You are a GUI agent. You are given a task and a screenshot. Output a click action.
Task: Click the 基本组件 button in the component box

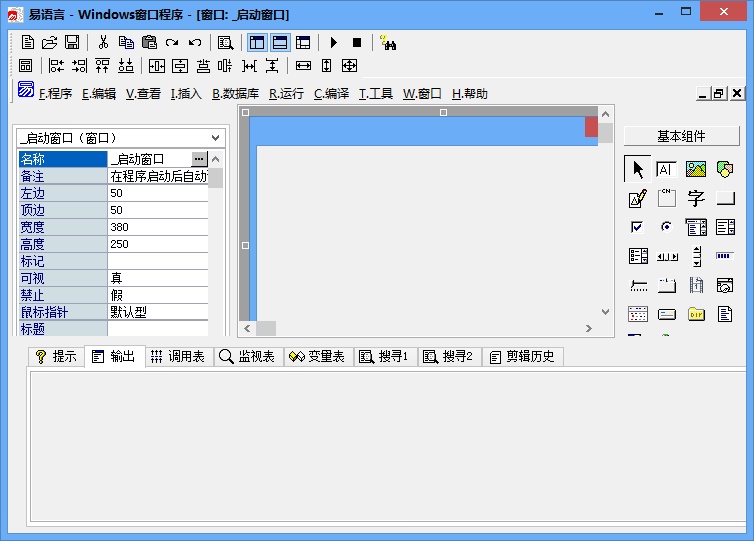coord(681,136)
